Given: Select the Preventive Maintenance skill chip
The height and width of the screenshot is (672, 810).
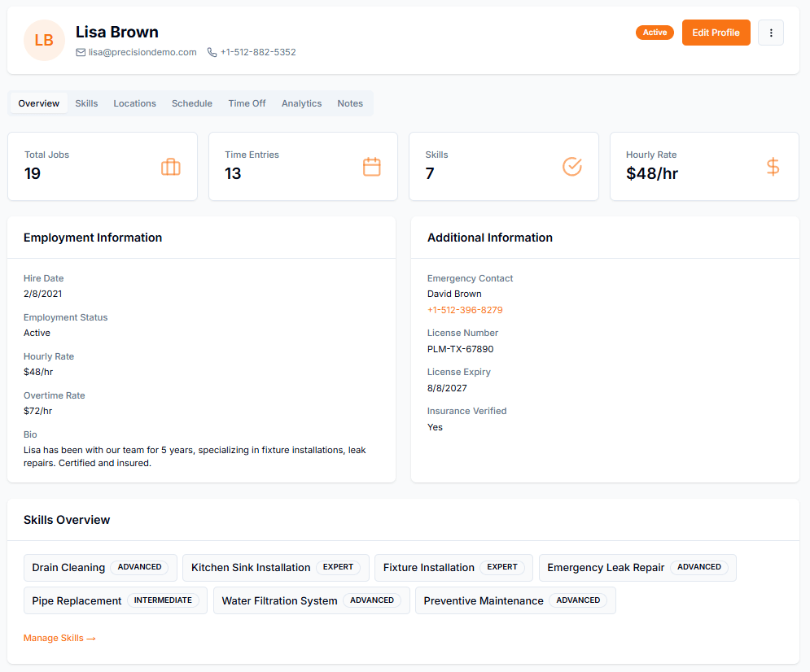Looking at the screenshot, I should pyautogui.click(x=515, y=600).
